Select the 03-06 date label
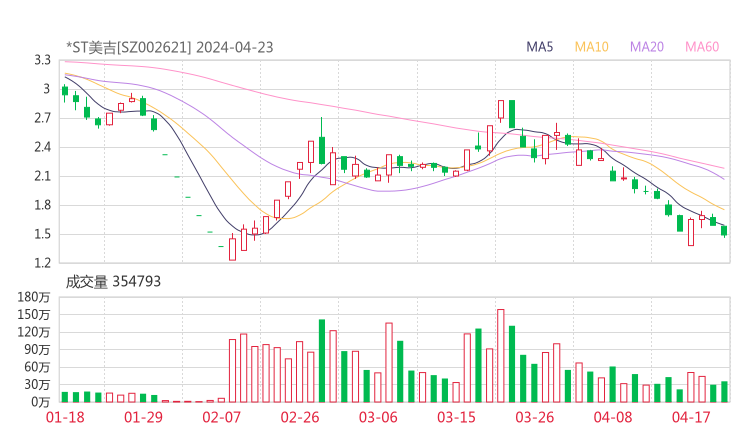Screen dimensions: 740x440 tap(378, 417)
